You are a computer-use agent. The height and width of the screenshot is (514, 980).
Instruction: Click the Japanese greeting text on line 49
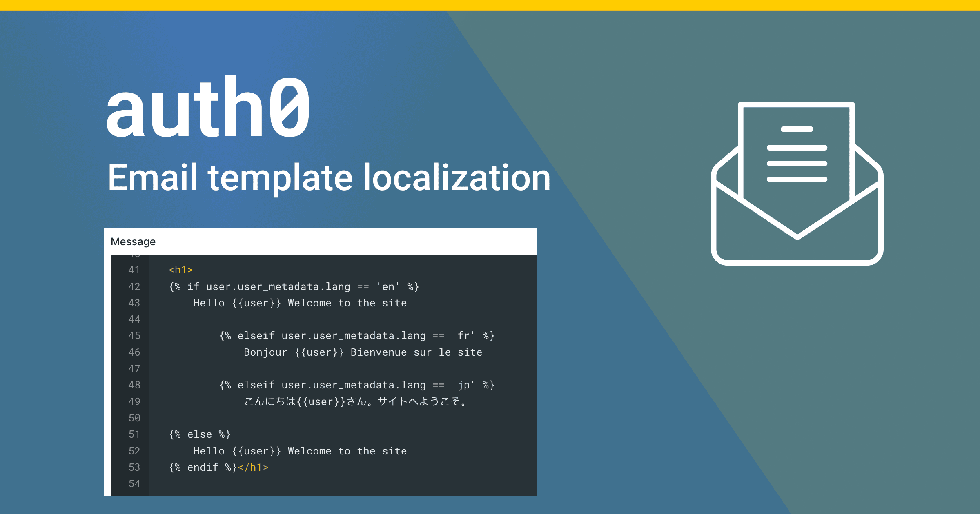point(355,402)
